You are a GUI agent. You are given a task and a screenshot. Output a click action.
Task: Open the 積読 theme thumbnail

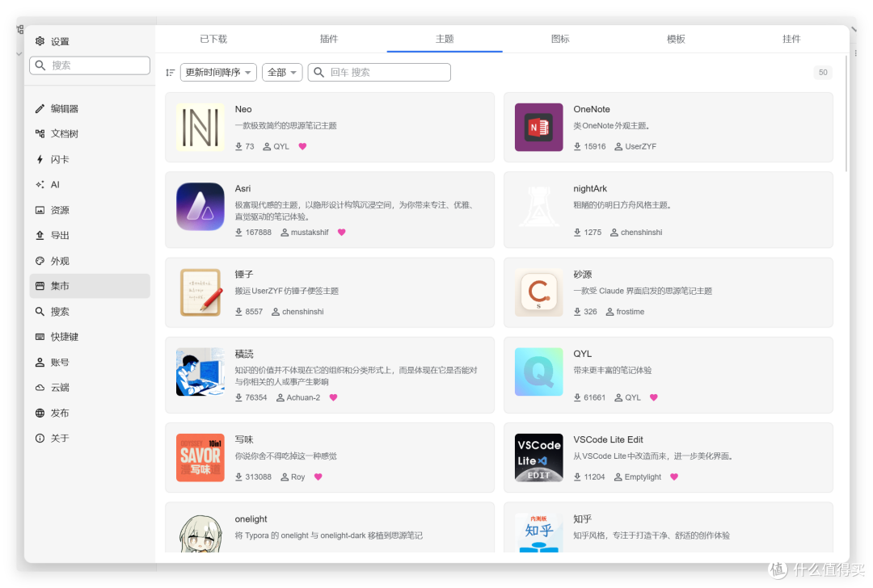(200, 372)
